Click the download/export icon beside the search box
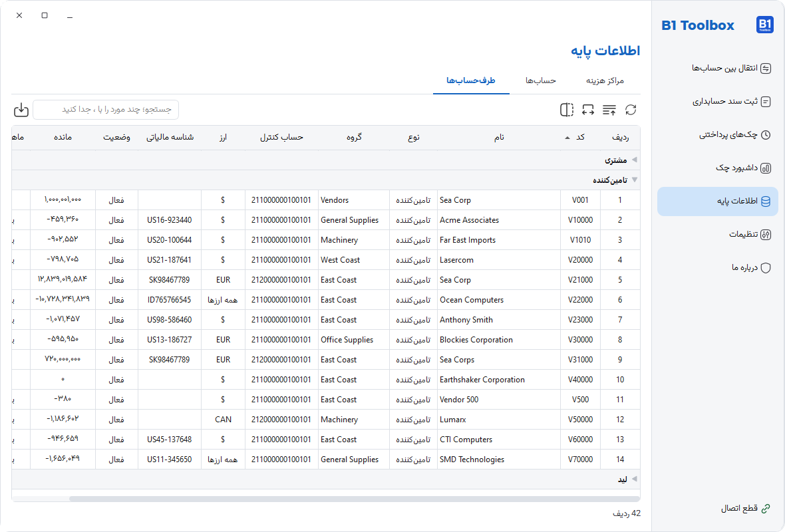785x532 pixels. (x=21, y=110)
